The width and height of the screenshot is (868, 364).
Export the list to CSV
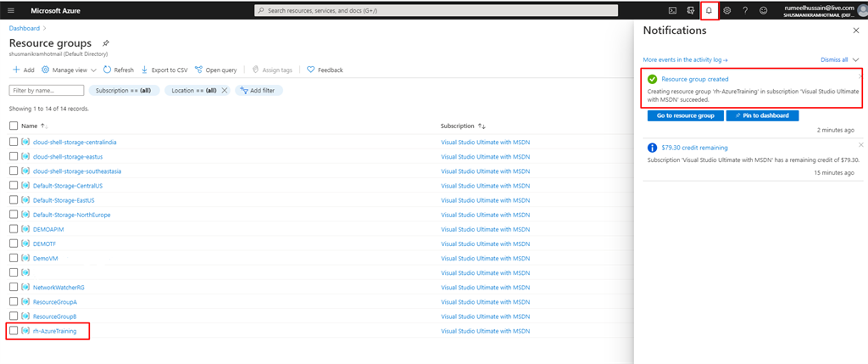164,70
